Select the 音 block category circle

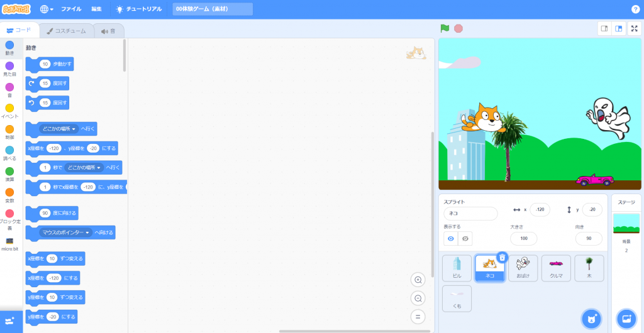coord(9,87)
